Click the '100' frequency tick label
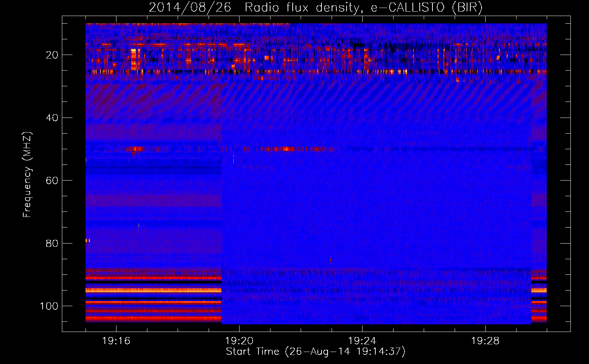This screenshot has width=589, height=364. [49, 306]
